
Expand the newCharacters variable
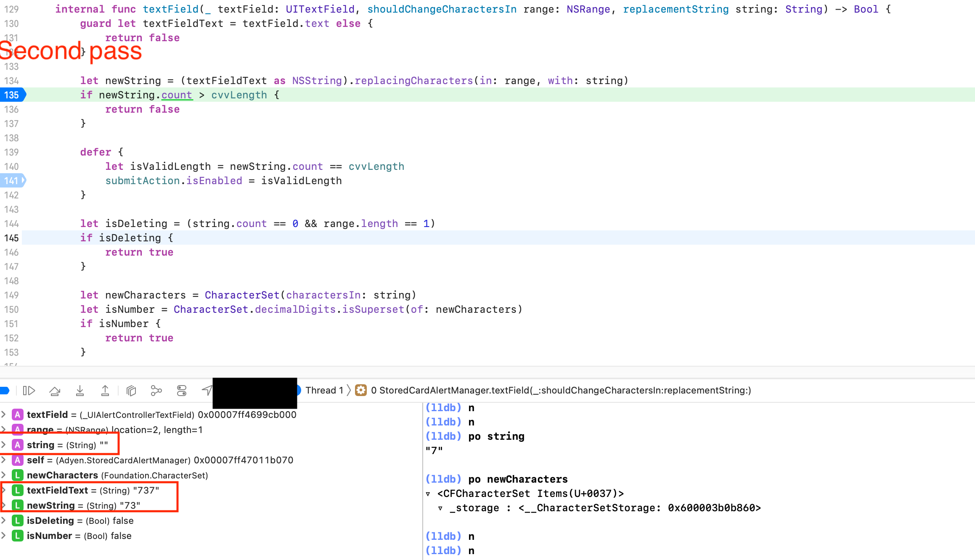4,475
